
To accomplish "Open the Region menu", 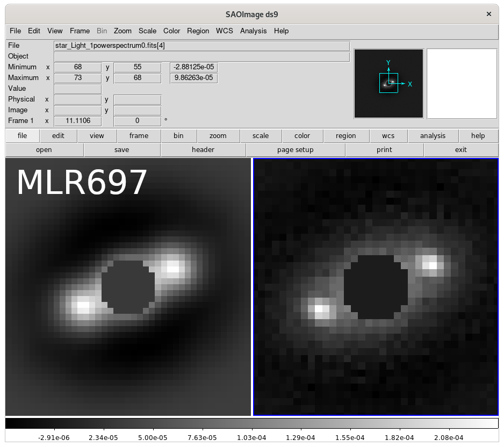I will point(198,31).
